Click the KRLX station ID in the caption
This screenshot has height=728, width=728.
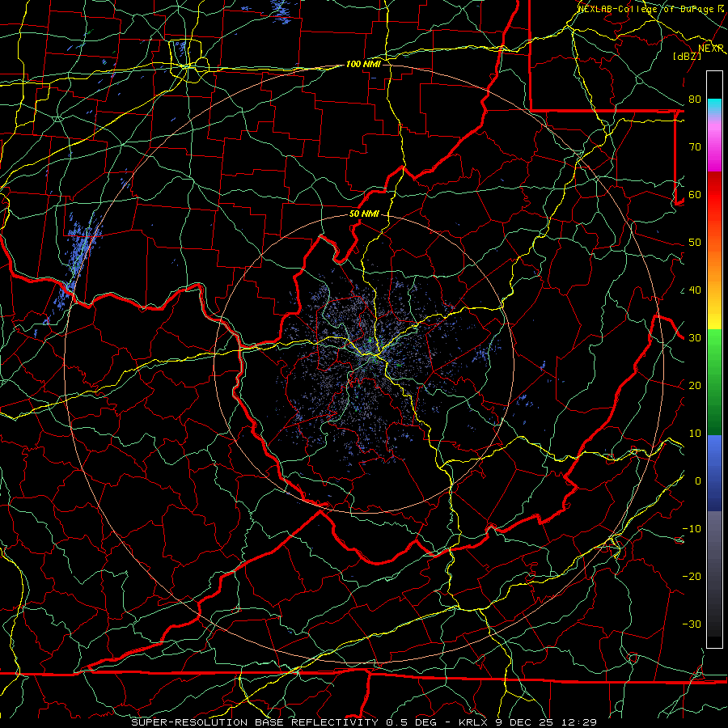[x=473, y=722]
